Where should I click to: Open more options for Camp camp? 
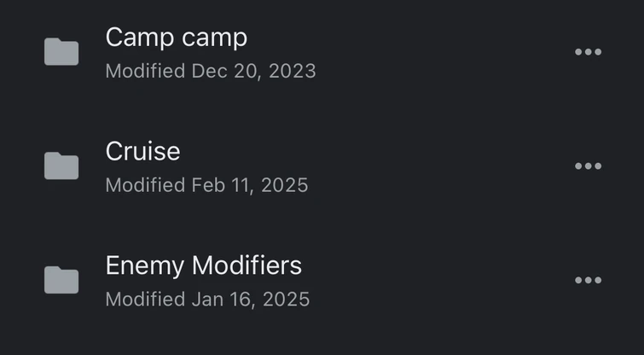tap(589, 52)
